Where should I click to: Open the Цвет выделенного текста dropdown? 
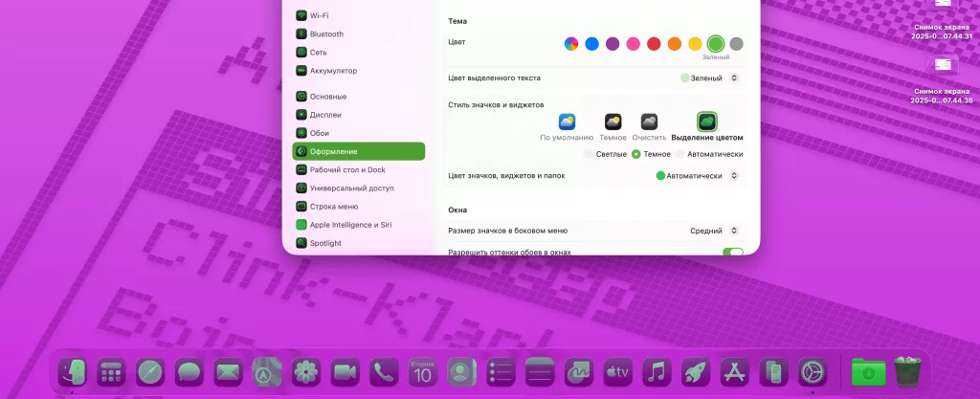tap(709, 78)
